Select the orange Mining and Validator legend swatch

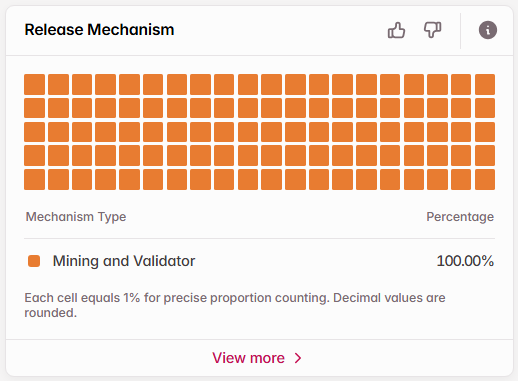34,261
